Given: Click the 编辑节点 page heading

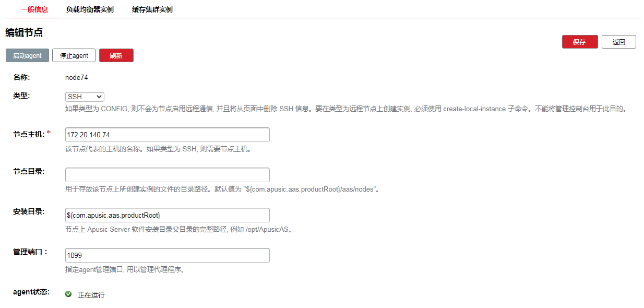Looking at the screenshot, I should pyautogui.click(x=24, y=32).
